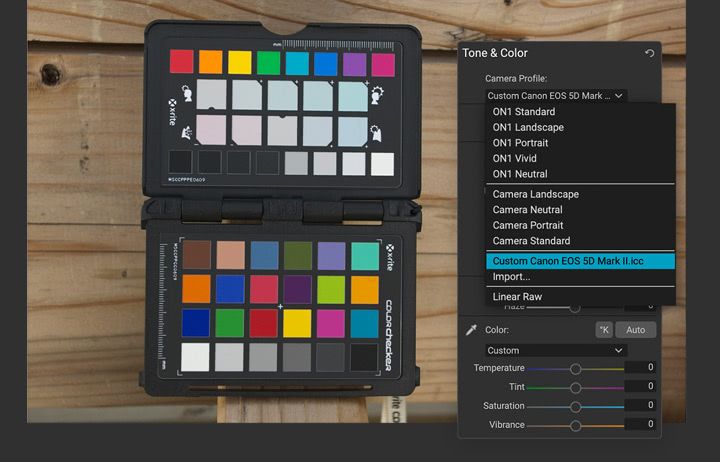Click the Haze slider handle
Image resolution: width=720 pixels, height=462 pixels.
(574, 308)
